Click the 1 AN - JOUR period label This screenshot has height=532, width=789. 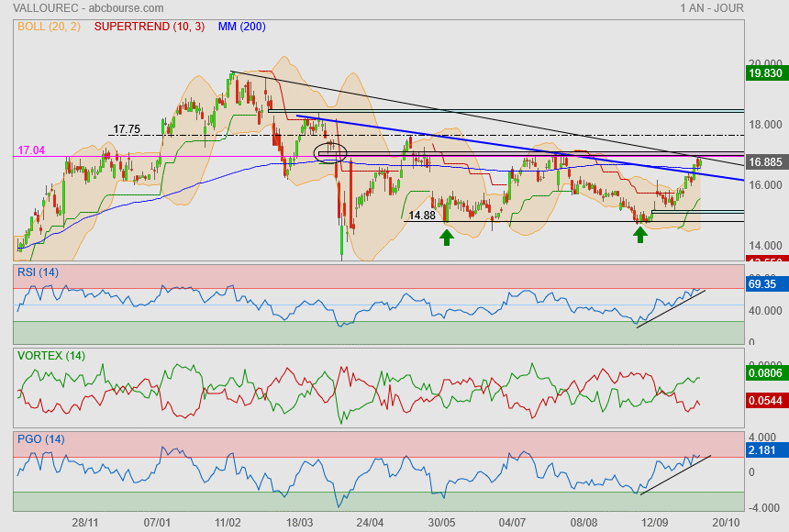coord(711,8)
